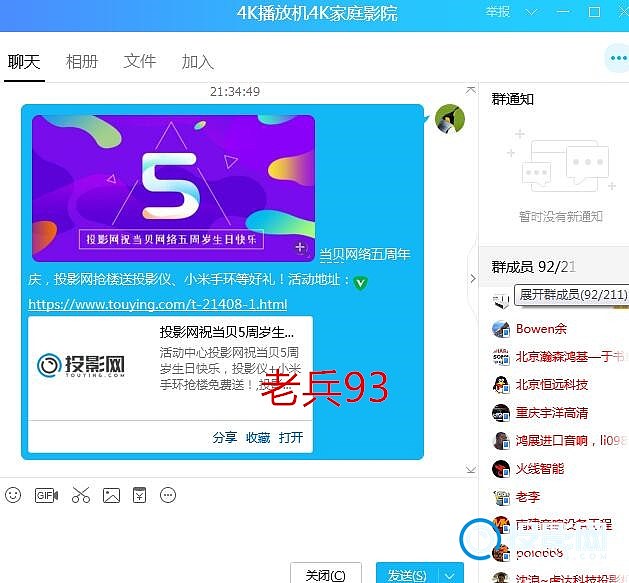Select the scissors screenshot tool
The width and height of the screenshot is (629, 583).
(x=81, y=495)
